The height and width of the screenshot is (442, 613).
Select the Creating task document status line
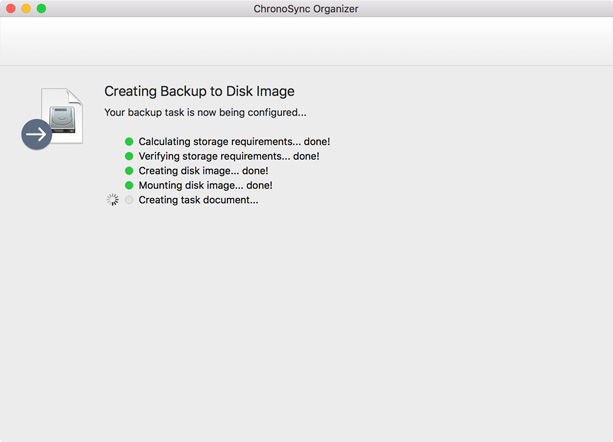198,200
